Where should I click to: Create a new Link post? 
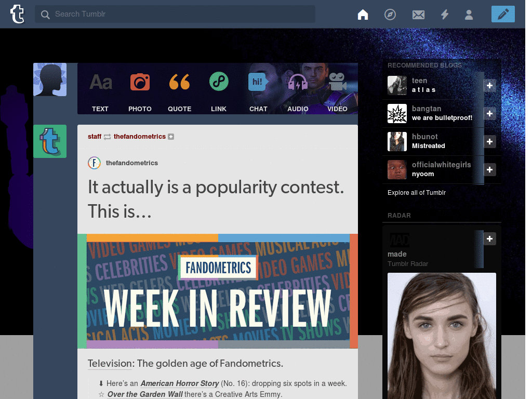tap(219, 92)
